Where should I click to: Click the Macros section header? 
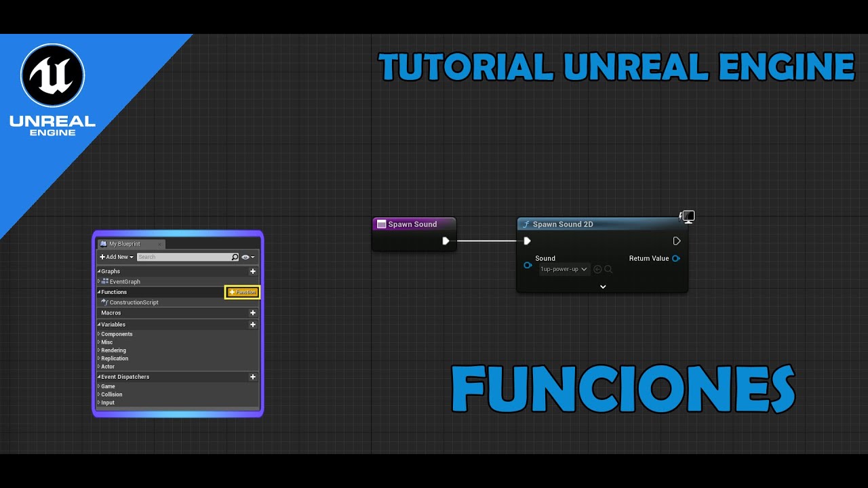[111, 313]
